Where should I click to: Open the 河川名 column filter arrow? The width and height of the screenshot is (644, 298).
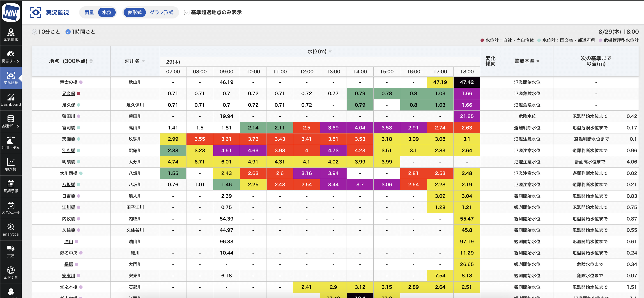pos(143,61)
